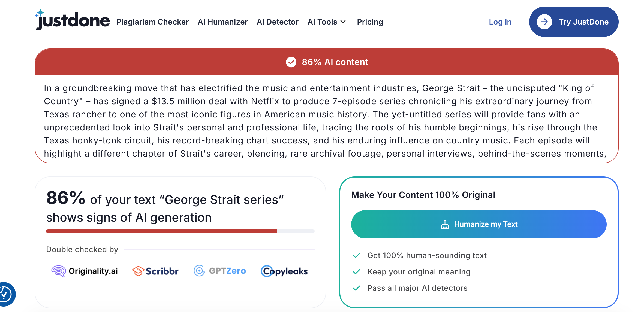
Task: Open the AI Detector page
Action: (277, 22)
